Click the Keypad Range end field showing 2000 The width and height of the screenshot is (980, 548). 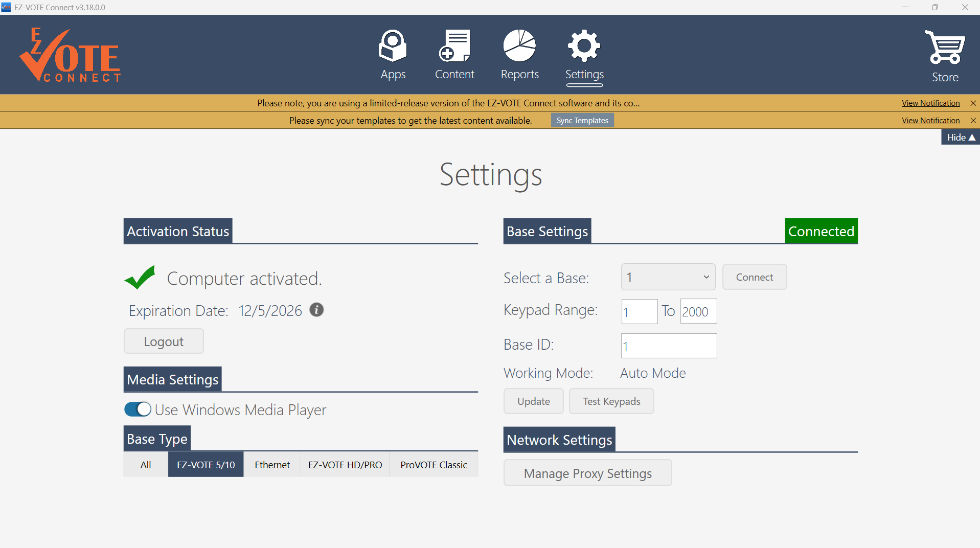click(698, 311)
